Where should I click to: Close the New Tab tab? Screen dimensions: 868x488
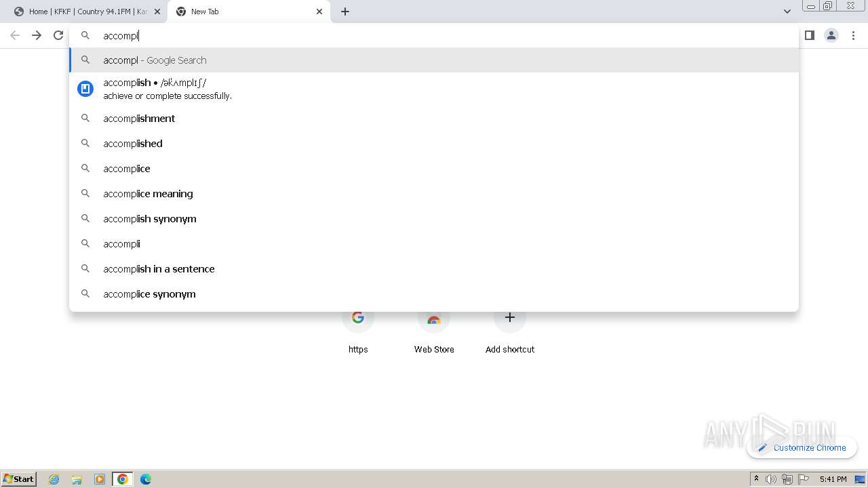[319, 12]
